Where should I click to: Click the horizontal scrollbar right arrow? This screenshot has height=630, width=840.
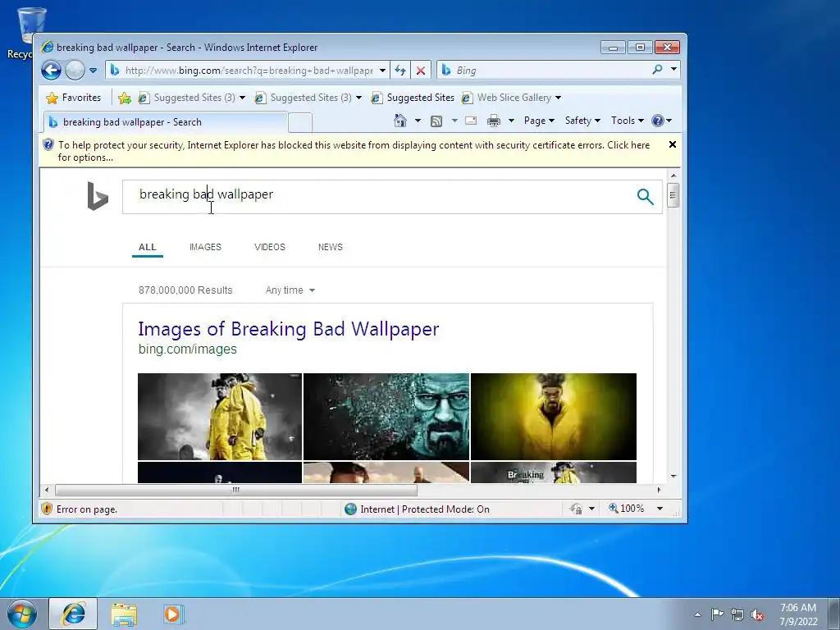coord(659,490)
